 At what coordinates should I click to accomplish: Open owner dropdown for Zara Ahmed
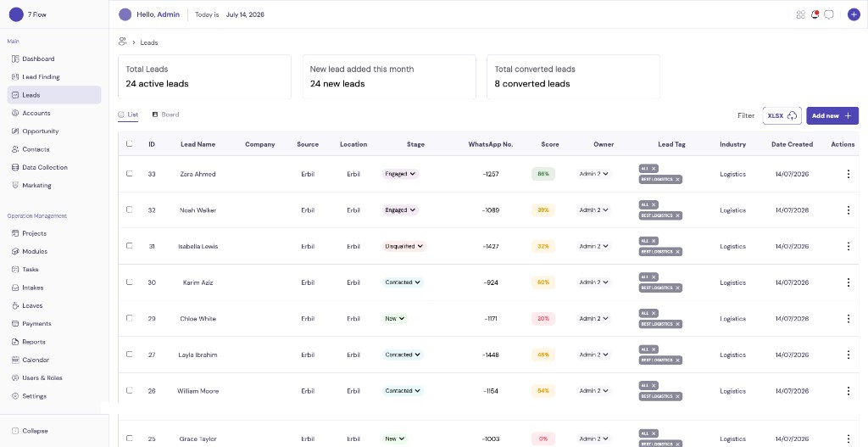[x=594, y=174]
